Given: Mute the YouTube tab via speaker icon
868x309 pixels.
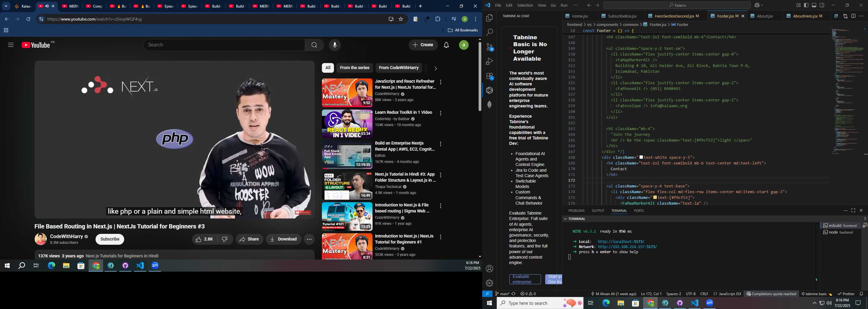Looking at the screenshot, I should [47, 6].
